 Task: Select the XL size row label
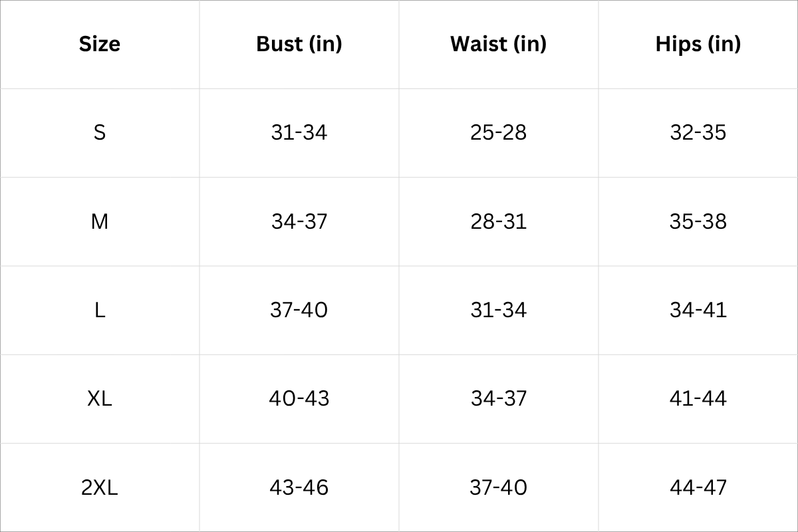[x=100, y=398]
